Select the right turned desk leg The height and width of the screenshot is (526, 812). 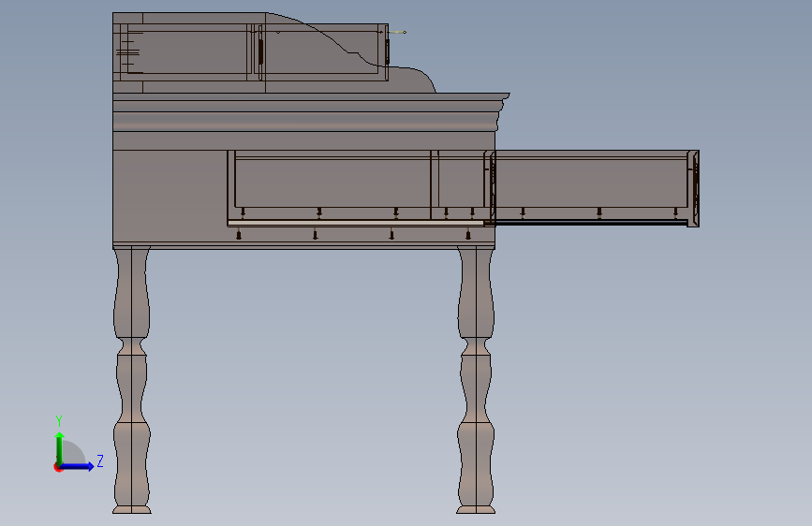476,381
